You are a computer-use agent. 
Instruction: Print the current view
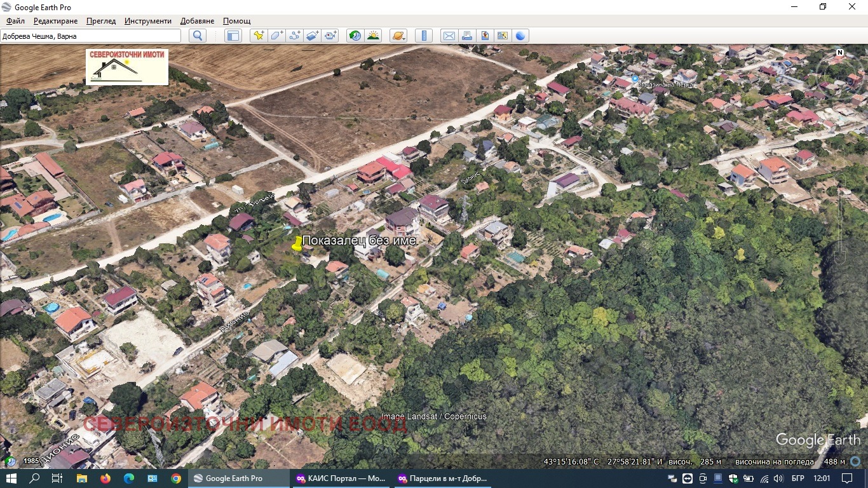(x=467, y=36)
